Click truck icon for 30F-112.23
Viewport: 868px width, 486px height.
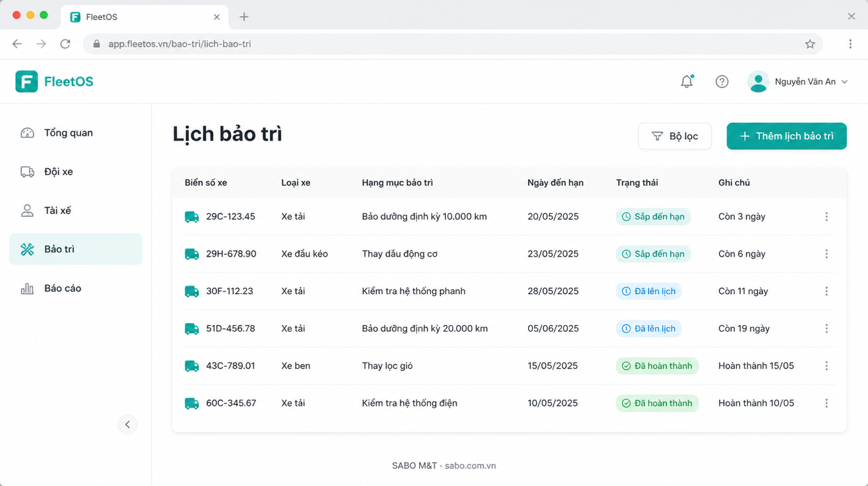[x=192, y=291]
